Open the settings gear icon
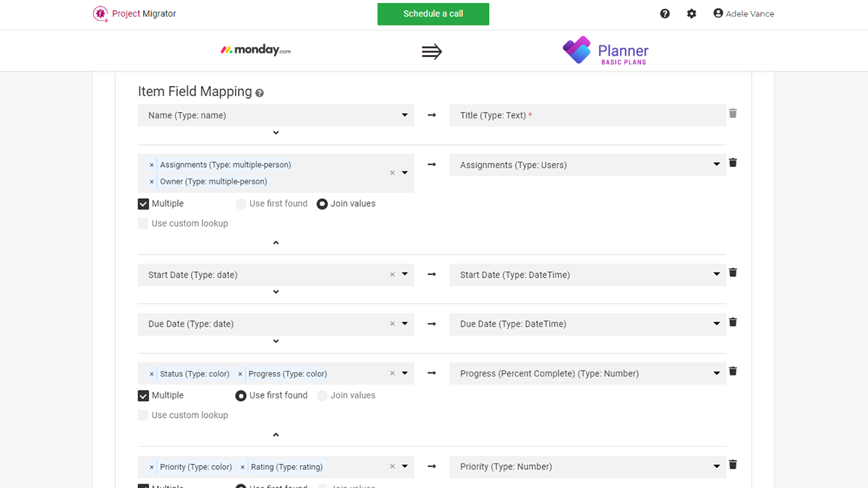Image resolution: width=868 pixels, height=488 pixels. tap(692, 14)
